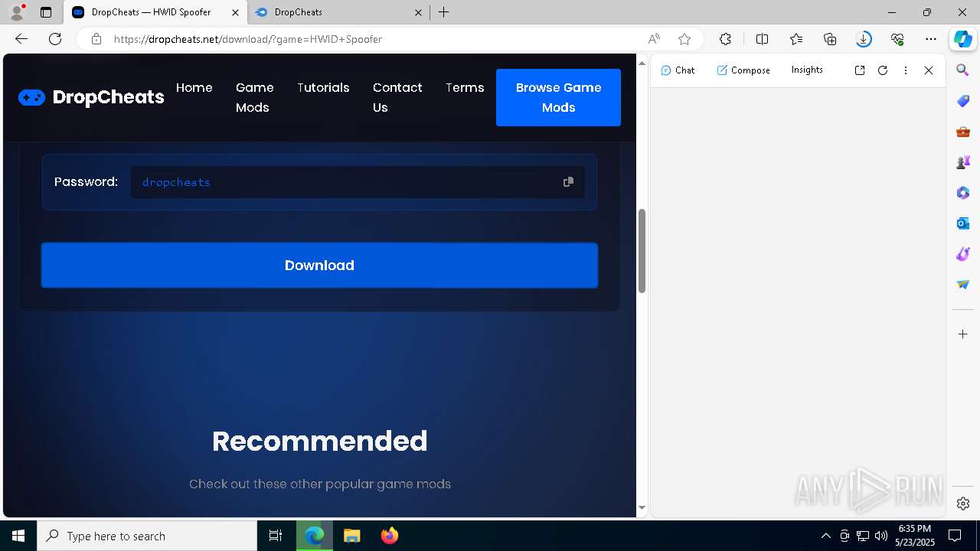Close the HWID Spoofer browser tab
The height and width of the screenshot is (551, 980).
point(235,12)
